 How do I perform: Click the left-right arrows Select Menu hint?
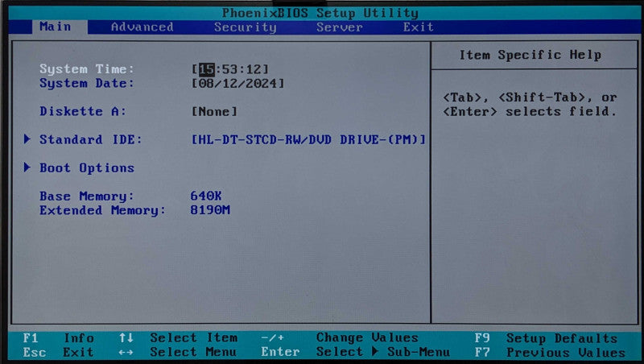tap(177, 353)
